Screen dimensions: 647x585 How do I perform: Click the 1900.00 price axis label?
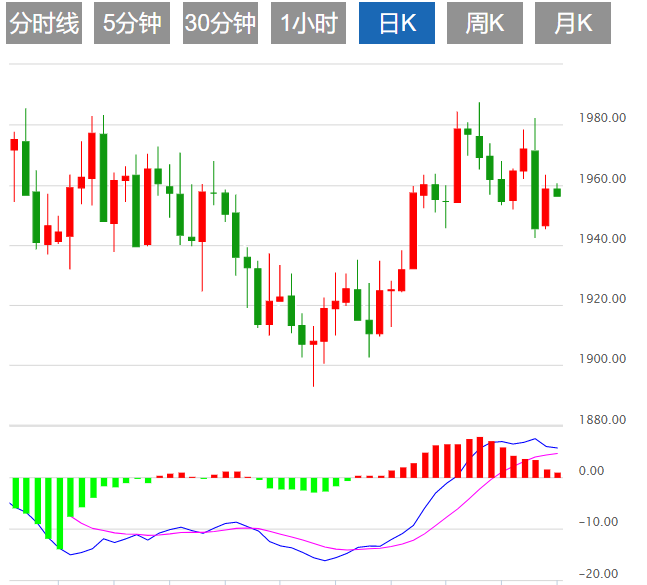tap(602, 359)
